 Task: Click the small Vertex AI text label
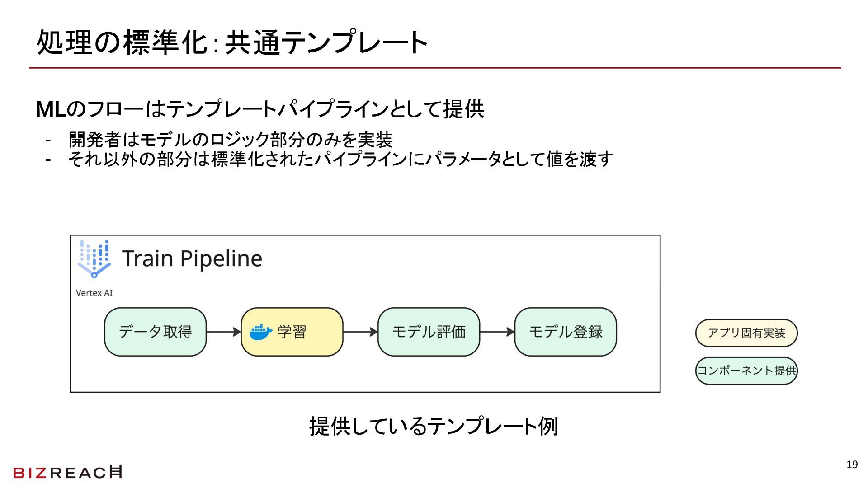tap(94, 293)
